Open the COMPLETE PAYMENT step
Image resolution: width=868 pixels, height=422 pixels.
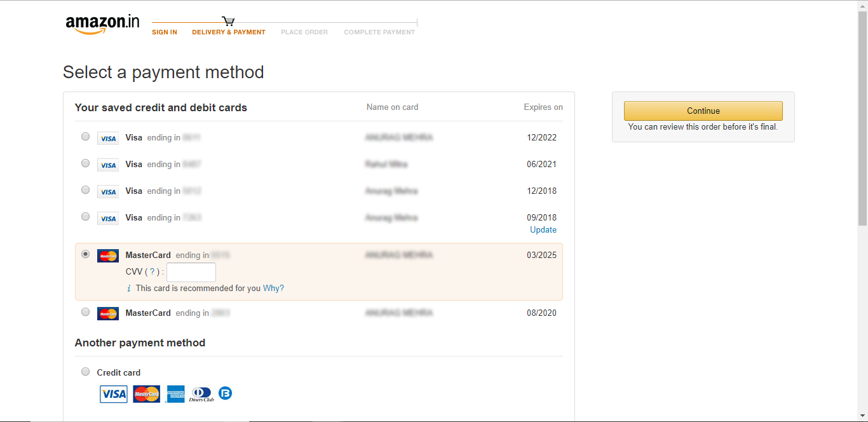point(379,32)
